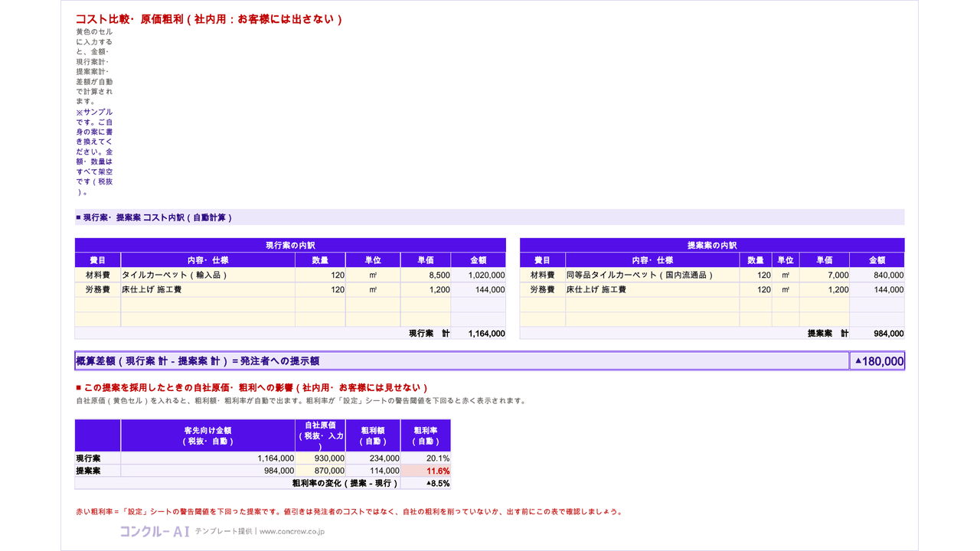Screen dimensions: 980x551
Task: Select 提案案 row label in margin table
Action: pos(98,471)
